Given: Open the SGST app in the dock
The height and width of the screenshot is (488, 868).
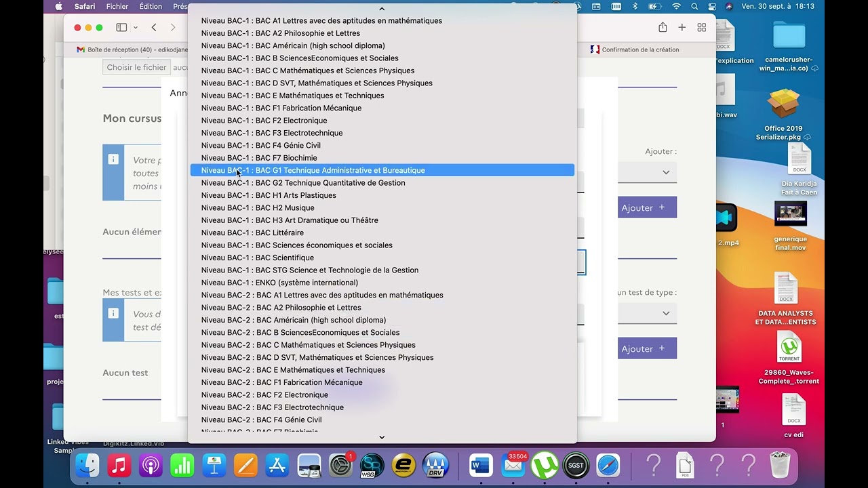Looking at the screenshot, I should [x=576, y=466].
